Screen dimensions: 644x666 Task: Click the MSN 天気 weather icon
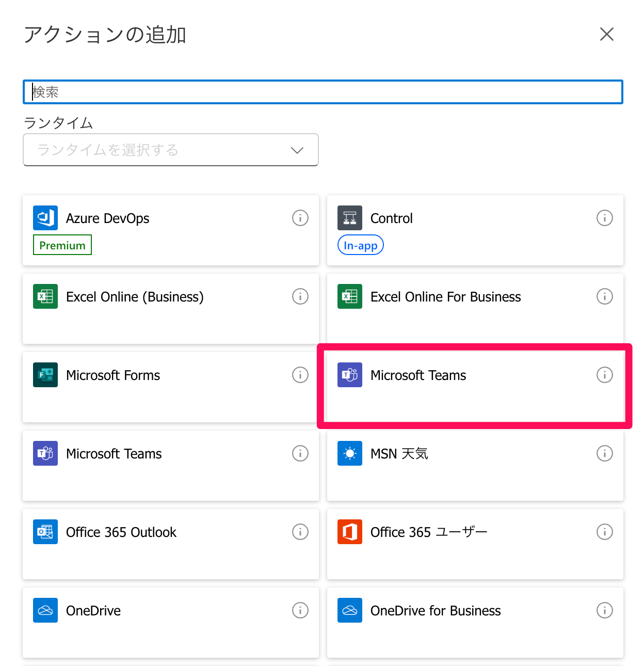pos(350,453)
